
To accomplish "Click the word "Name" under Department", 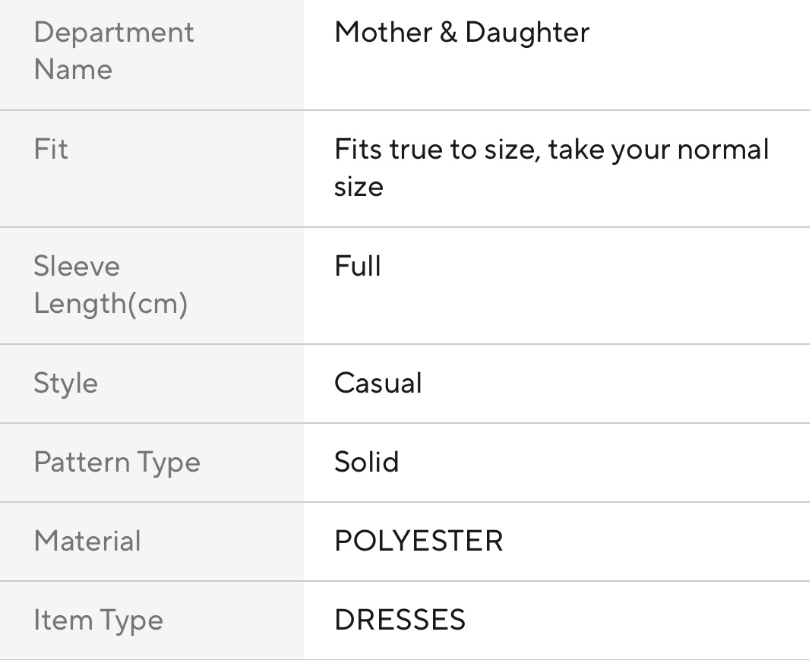I will (73, 70).
